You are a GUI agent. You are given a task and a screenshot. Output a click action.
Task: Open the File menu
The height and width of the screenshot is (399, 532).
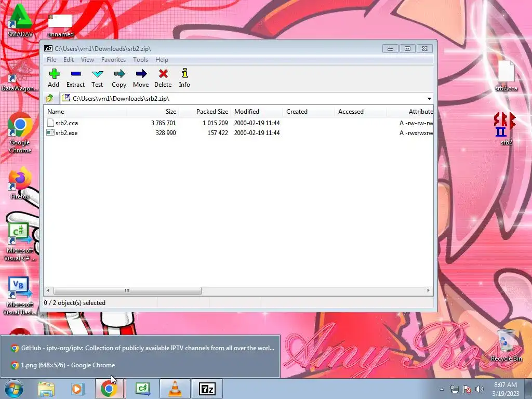(x=51, y=60)
